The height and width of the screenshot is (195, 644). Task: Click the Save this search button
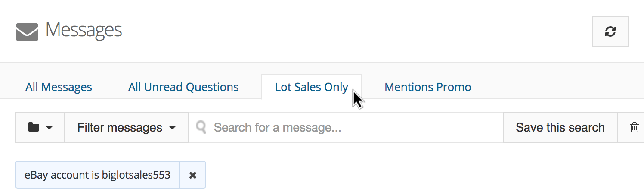click(x=560, y=127)
